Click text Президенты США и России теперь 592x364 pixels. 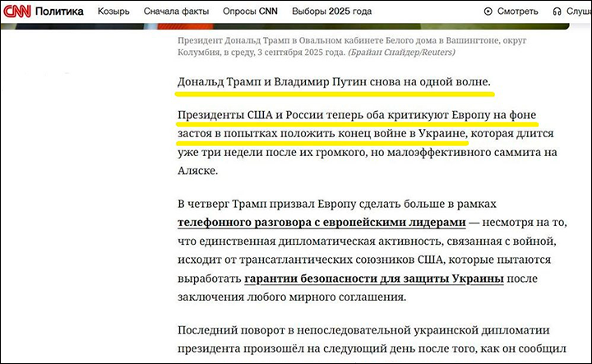[269, 115]
